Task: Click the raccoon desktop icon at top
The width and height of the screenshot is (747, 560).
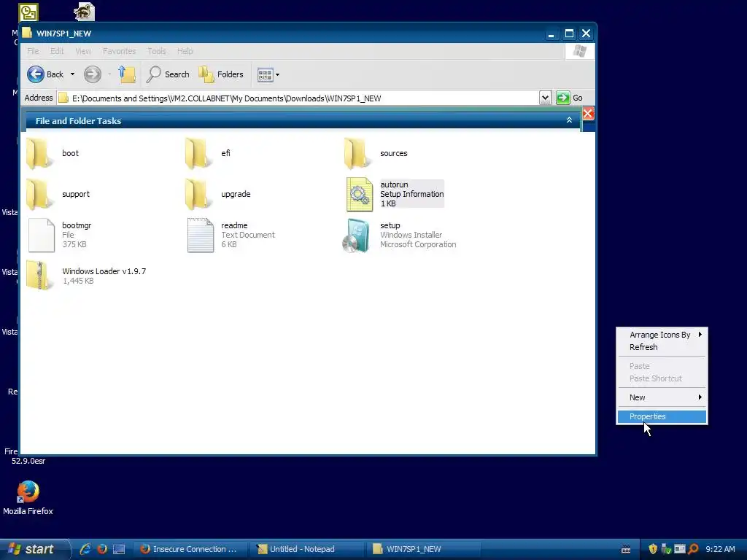Action: pos(85,12)
